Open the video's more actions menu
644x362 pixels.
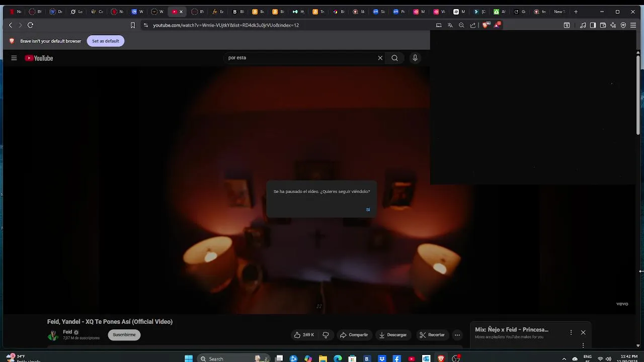[457, 335]
